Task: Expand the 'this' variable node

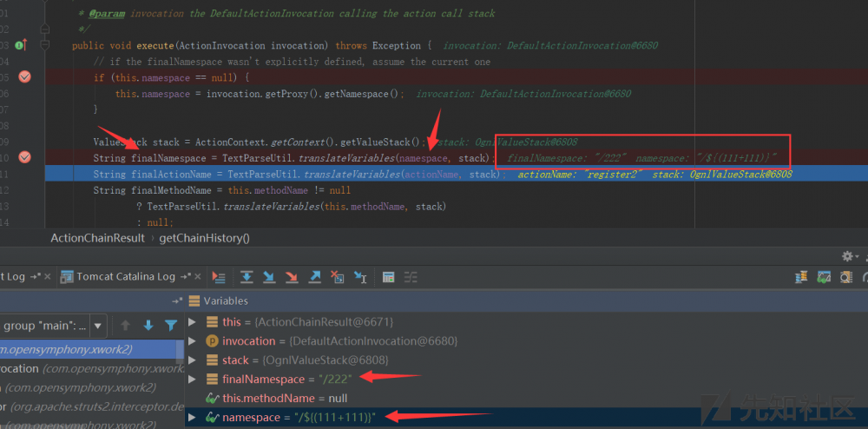Action: [x=192, y=321]
